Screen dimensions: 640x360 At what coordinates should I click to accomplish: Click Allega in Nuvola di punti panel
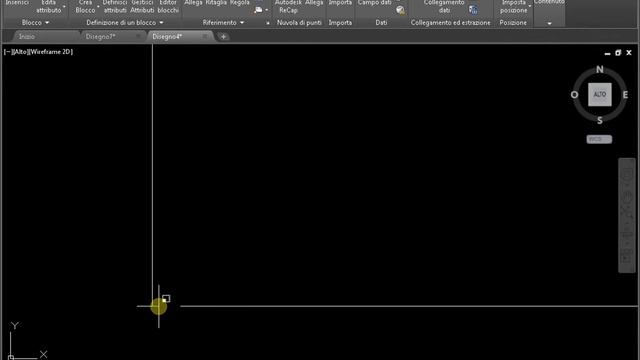[x=314, y=3]
